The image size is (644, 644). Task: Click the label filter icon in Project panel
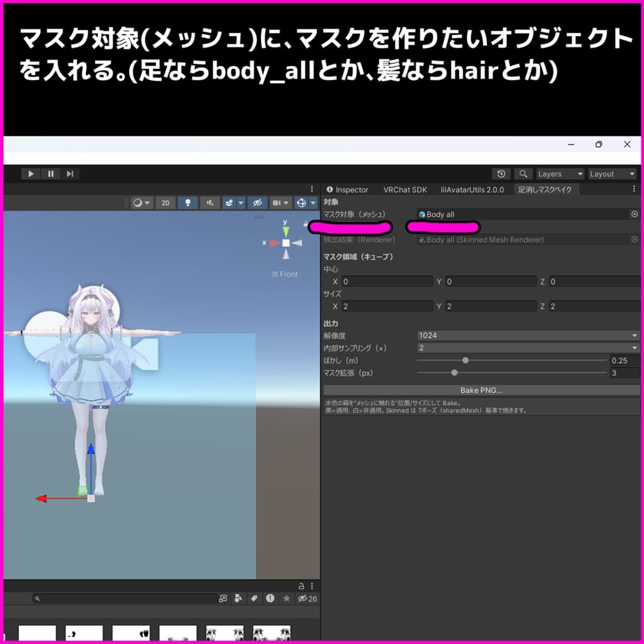(254, 598)
